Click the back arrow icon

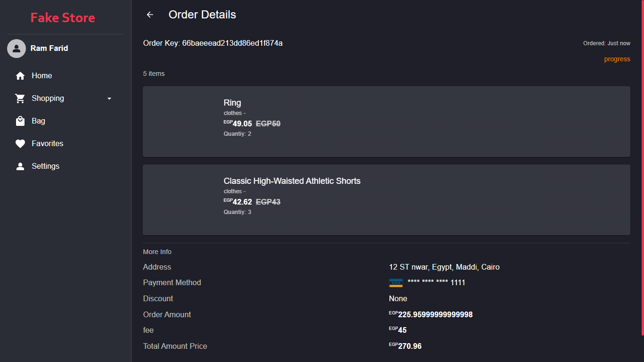150,15
